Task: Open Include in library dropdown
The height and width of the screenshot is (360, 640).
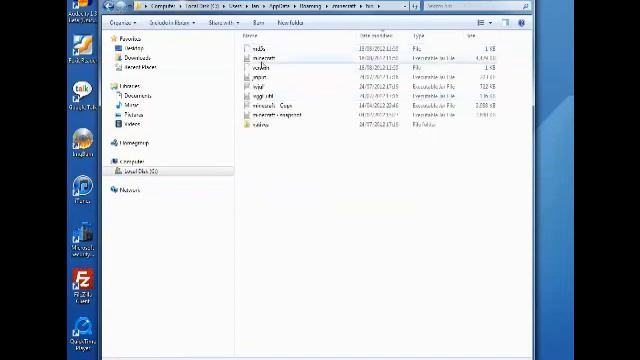Action: pyautogui.click(x=172, y=23)
